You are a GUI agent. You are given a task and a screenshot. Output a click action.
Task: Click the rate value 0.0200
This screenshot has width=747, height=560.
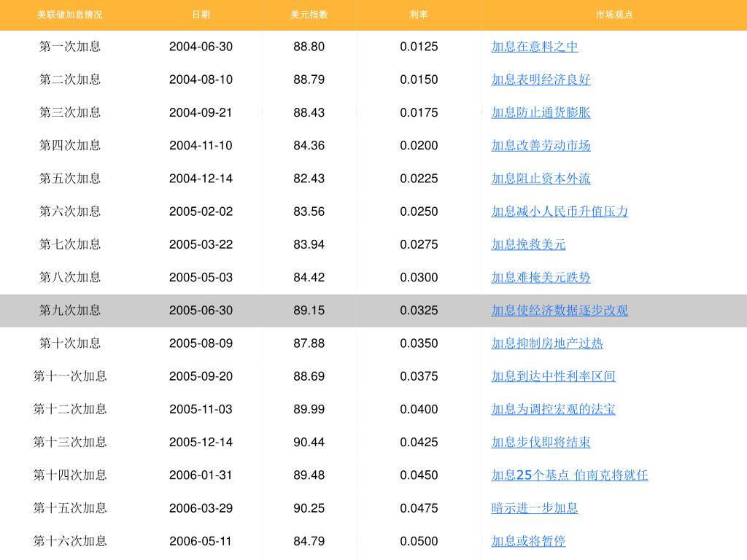click(419, 145)
